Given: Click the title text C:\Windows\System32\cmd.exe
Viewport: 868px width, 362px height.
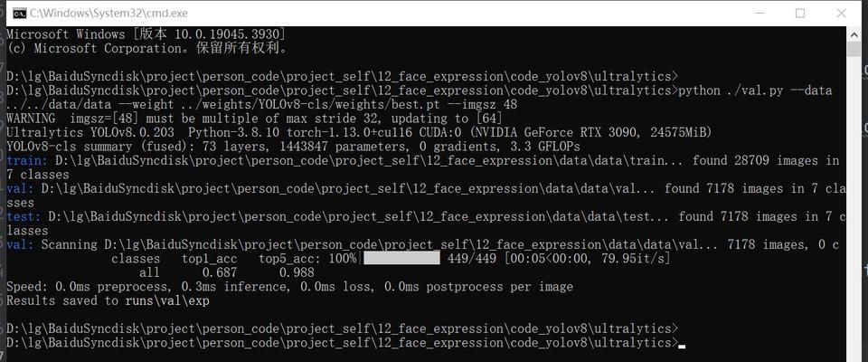Looking at the screenshot, I should click(108, 13).
